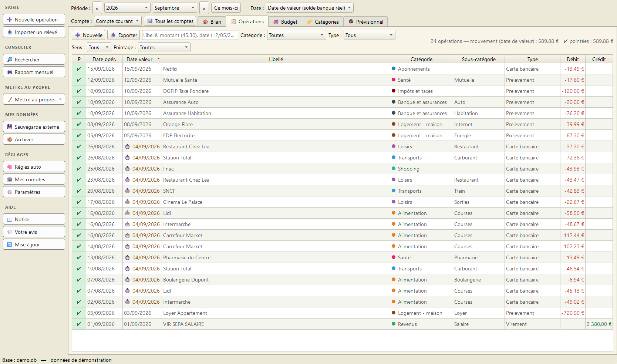The height and width of the screenshot is (364, 617).
Task: Click the update icon on Mise à jour
Action: (10, 245)
